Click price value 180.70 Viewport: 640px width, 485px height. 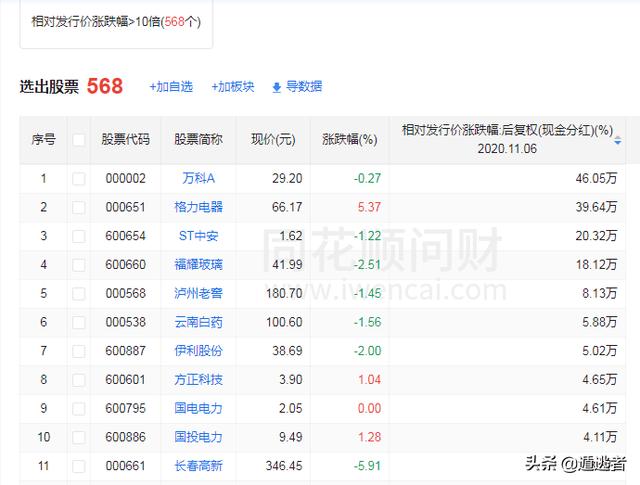(284, 293)
